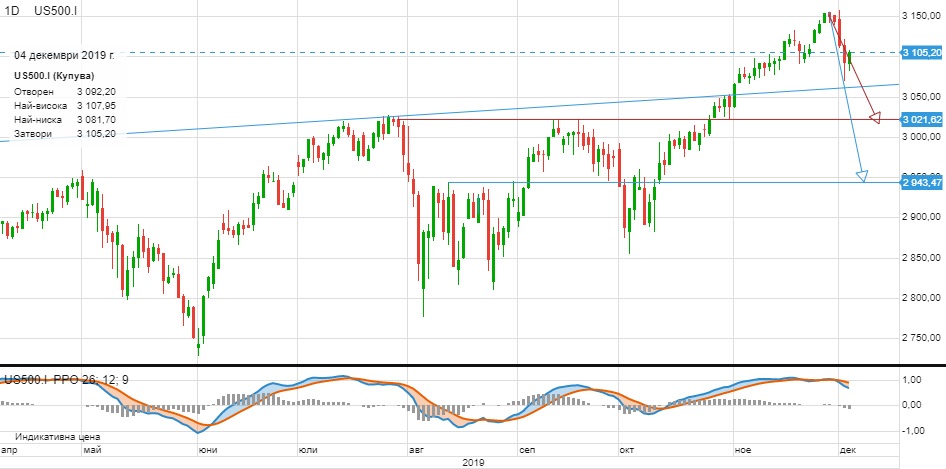Click the 1D timeframe label
Image resolution: width=946 pixels, height=469 pixels.
click(13, 12)
